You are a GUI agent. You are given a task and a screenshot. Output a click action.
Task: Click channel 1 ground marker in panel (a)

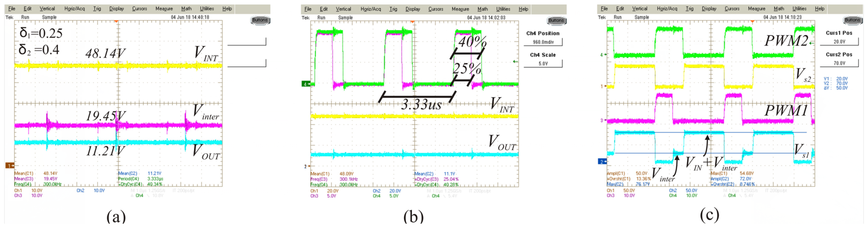(x=10, y=165)
